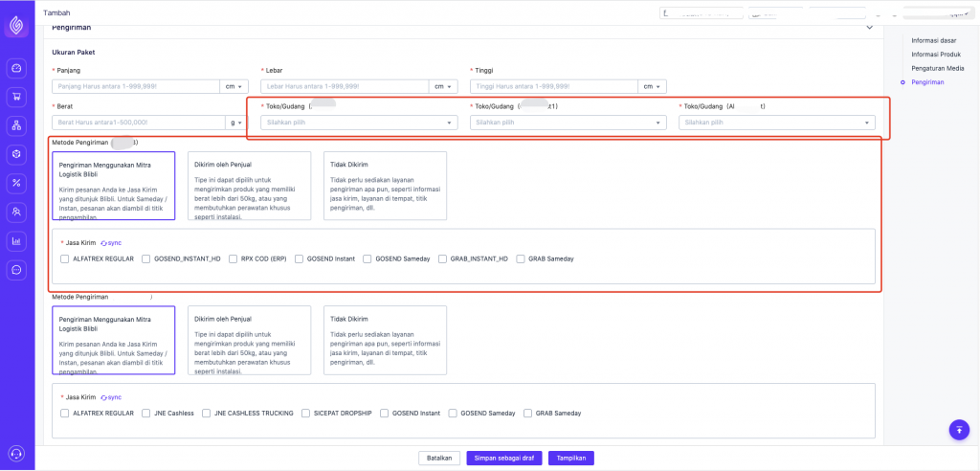Screen dimensions: 980x471
Task: Check ALFATREX REGULAR beside JNE Cashless
Action: click(x=64, y=414)
